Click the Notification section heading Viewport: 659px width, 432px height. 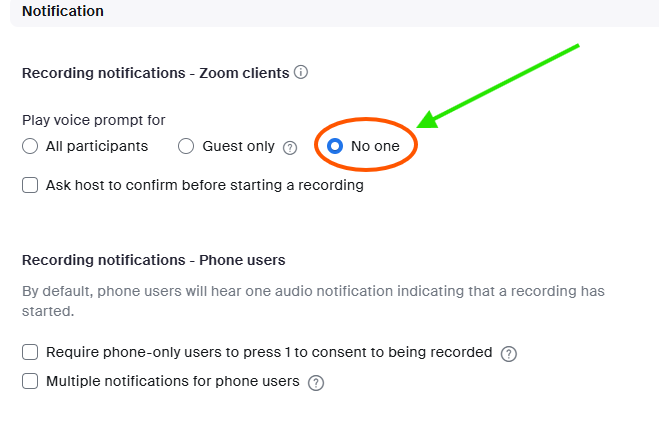[63, 11]
